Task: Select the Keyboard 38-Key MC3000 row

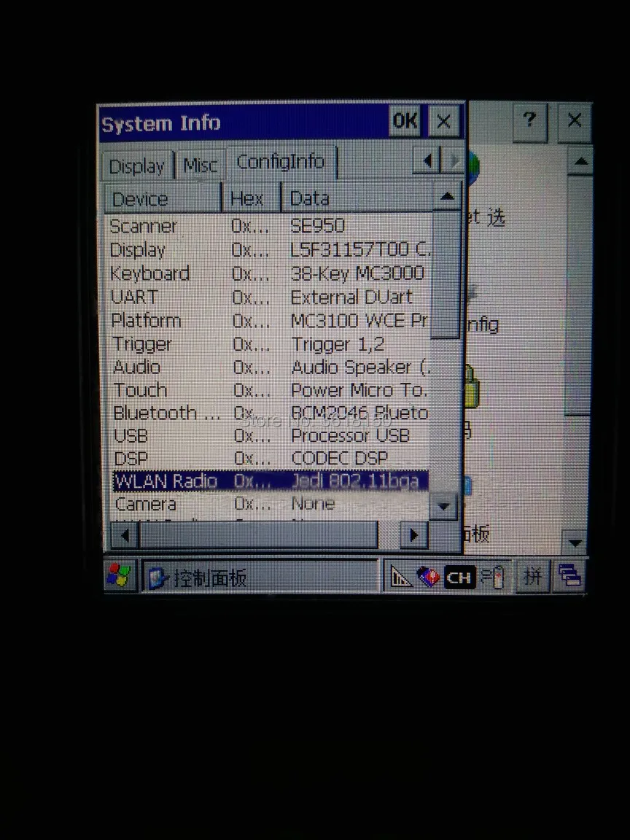Action: click(x=269, y=273)
